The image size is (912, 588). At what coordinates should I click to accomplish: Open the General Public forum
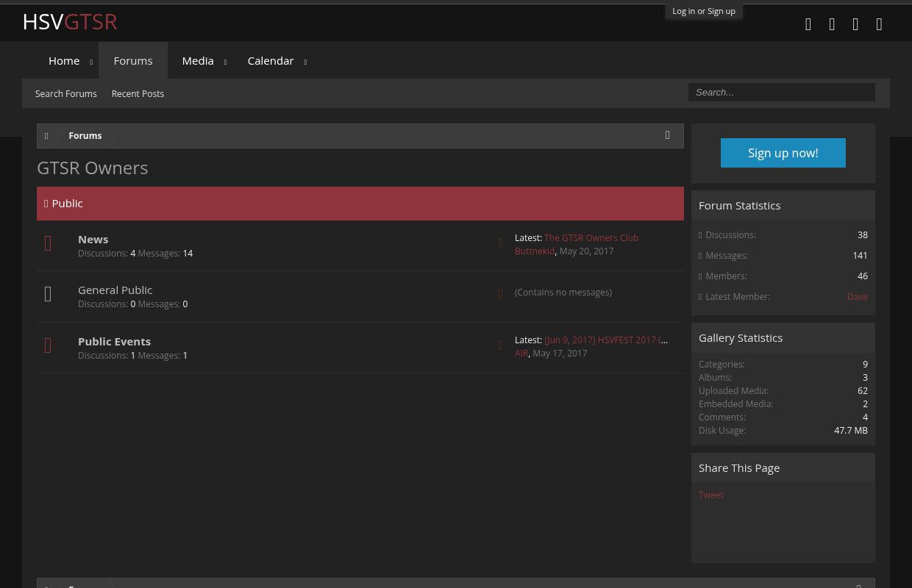(115, 290)
